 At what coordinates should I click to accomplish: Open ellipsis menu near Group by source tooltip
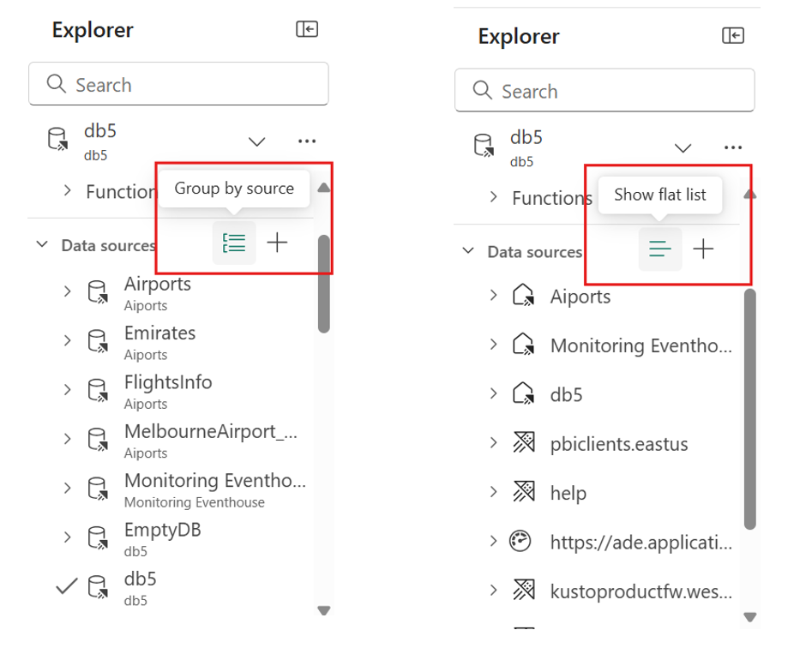coord(307,141)
